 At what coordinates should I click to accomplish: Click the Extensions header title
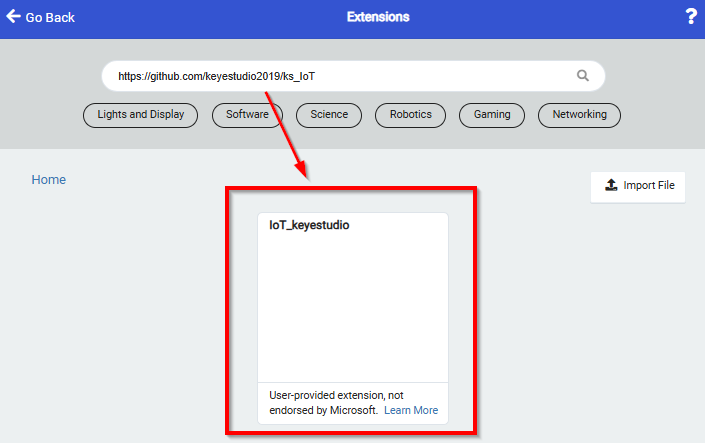point(378,17)
